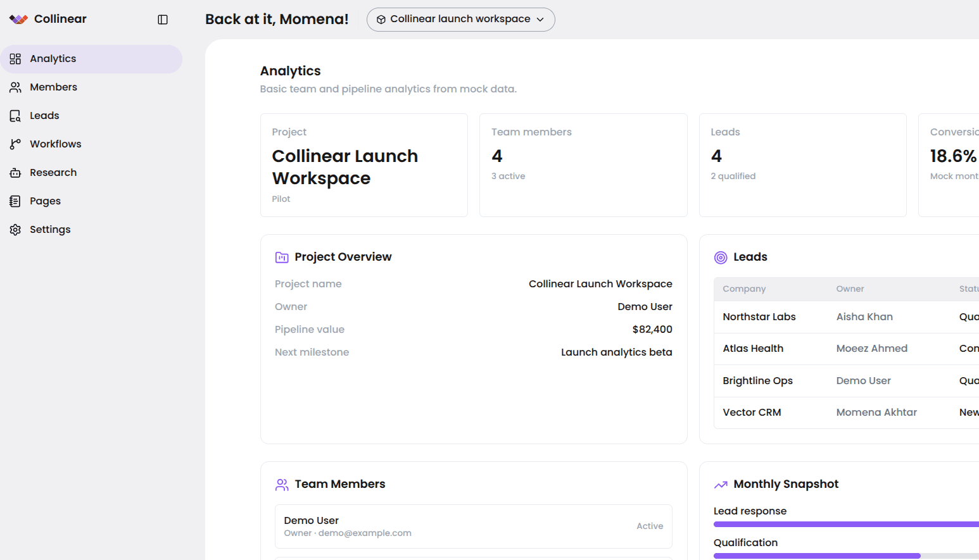
Task: Click the 18.6% conversion value
Action: [953, 156]
